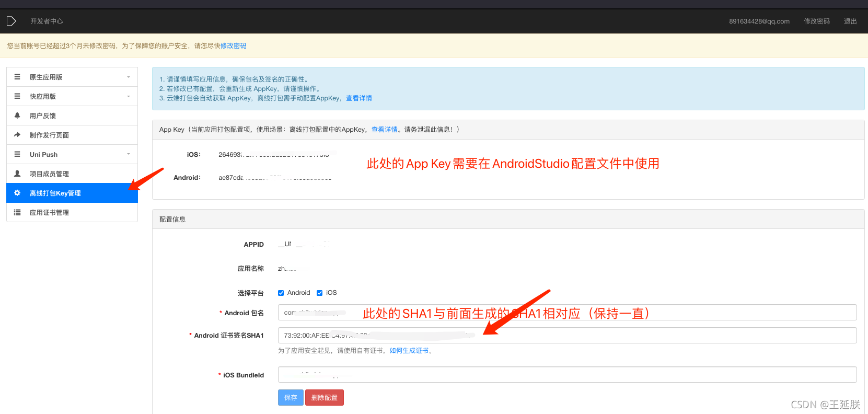The height and width of the screenshot is (414, 868).
Task: Select 离线打包Key管理 in the sidebar
Action: pyautogui.click(x=72, y=193)
